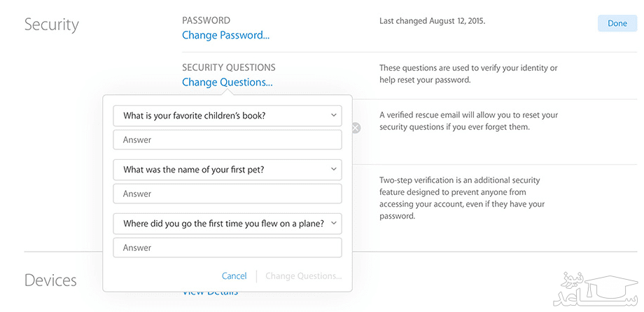Expand the first pet name question dropdown
This screenshot has height=312, width=644.
227,170
